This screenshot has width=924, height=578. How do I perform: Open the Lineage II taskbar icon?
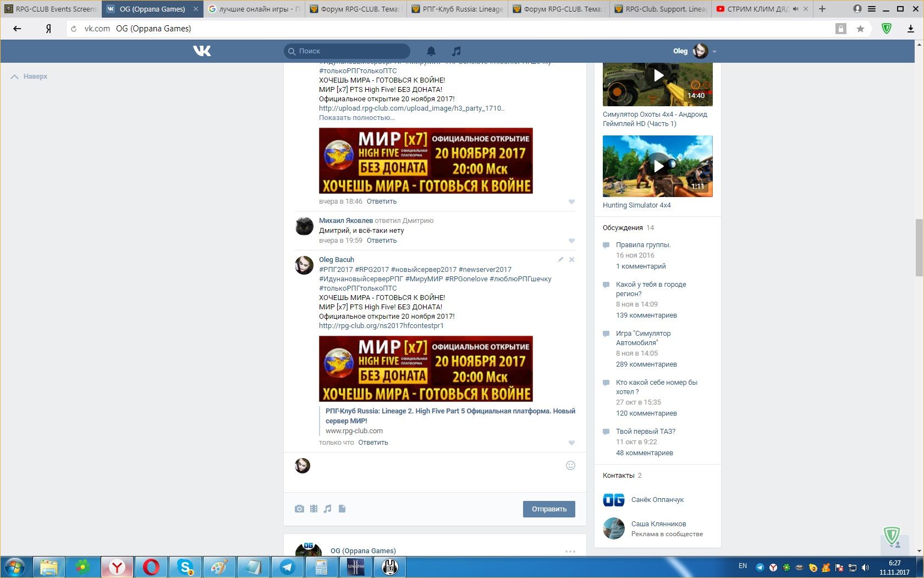(355, 567)
